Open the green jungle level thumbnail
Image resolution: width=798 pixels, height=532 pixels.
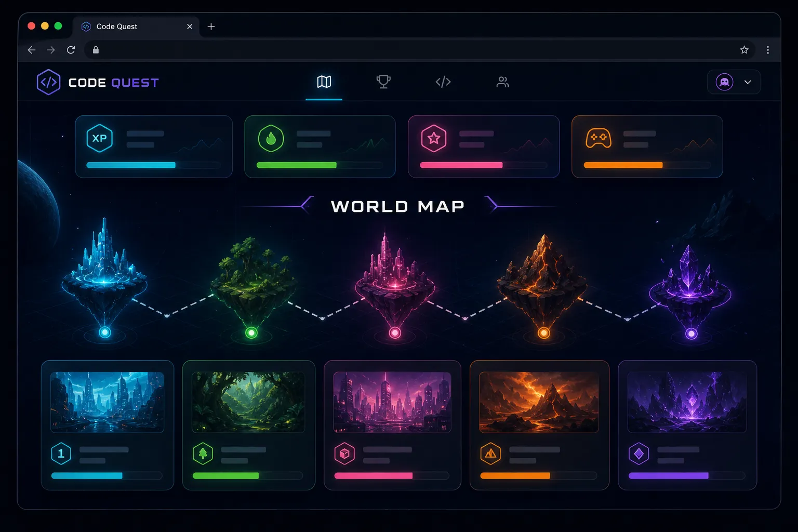pyautogui.click(x=248, y=402)
